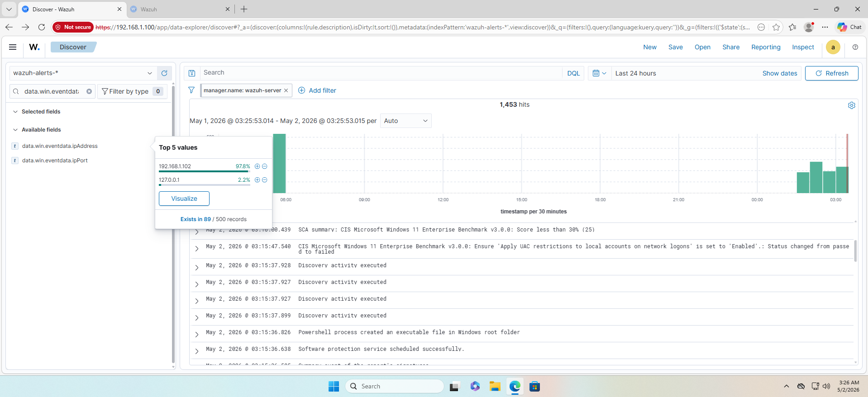Click the tall histogram bar near 06:00
Screen dimensions: 868x397
pyautogui.click(x=279, y=164)
